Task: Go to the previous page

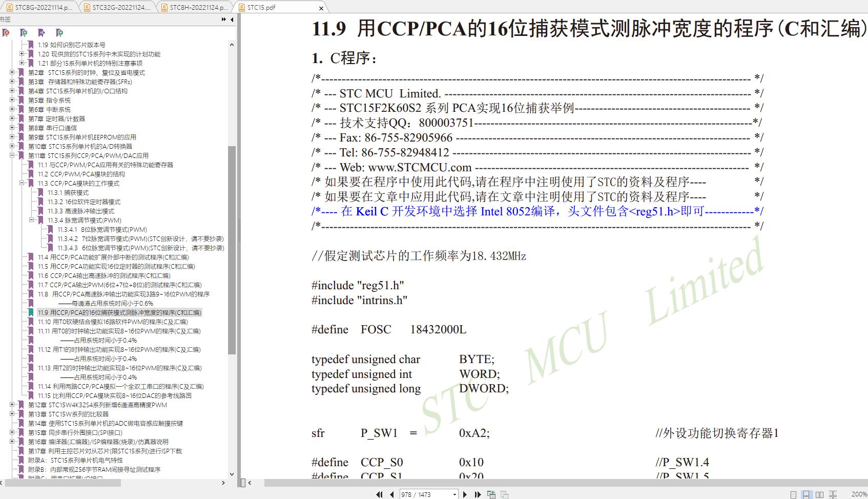Action: pyautogui.click(x=392, y=494)
